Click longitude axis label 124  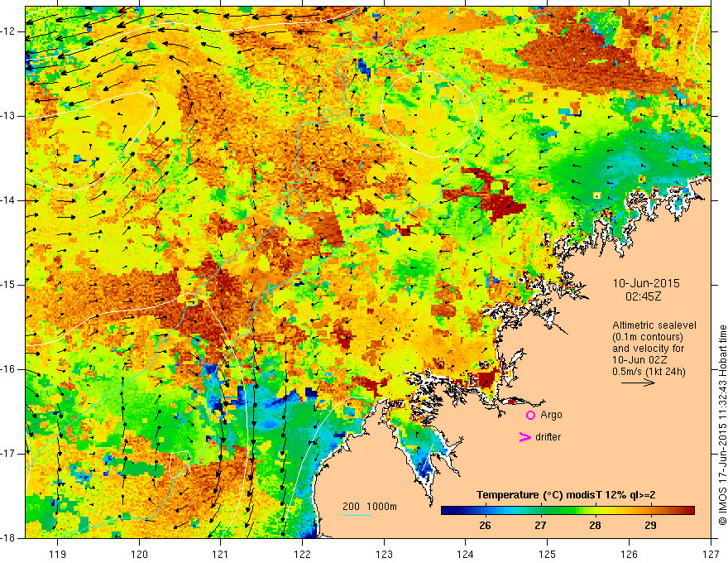point(466,554)
